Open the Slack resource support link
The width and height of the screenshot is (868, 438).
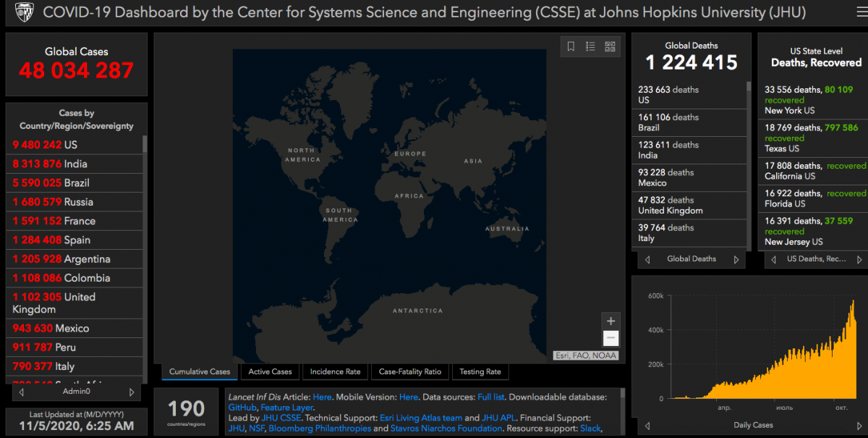[590, 429]
